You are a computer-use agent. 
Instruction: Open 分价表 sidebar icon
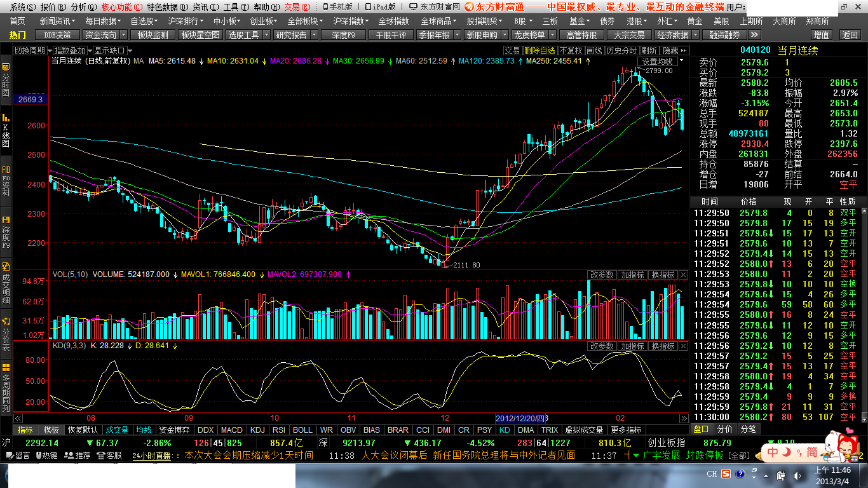point(6,334)
